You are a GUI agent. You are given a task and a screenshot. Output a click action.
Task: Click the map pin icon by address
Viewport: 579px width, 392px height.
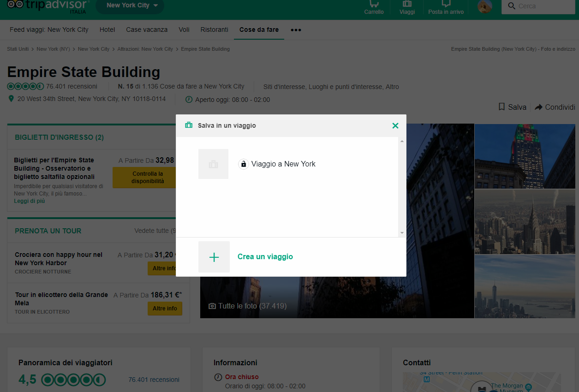coord(11,99)
